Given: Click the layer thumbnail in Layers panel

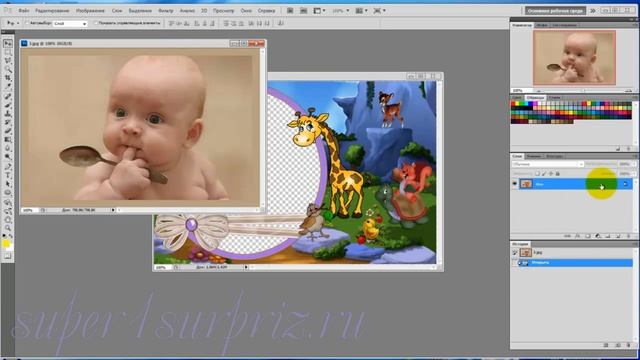Looking at the screenshot, I should coord(526,184).
